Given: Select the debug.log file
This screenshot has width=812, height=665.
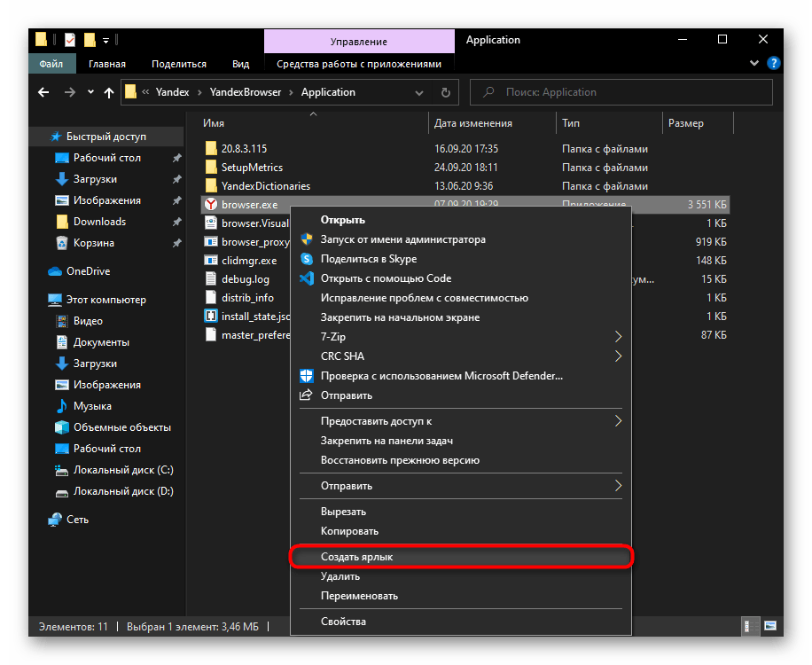Looking at the screenshot, I should pyautogui.click(x=246, y=279).
